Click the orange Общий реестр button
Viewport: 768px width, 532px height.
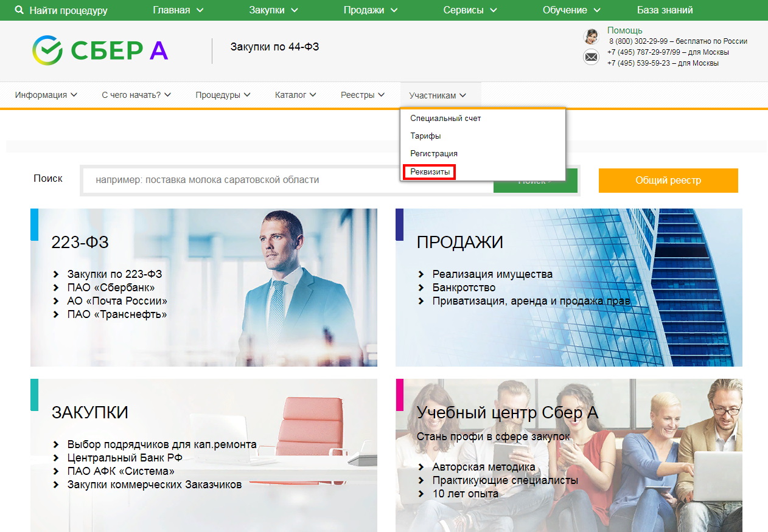668,181
